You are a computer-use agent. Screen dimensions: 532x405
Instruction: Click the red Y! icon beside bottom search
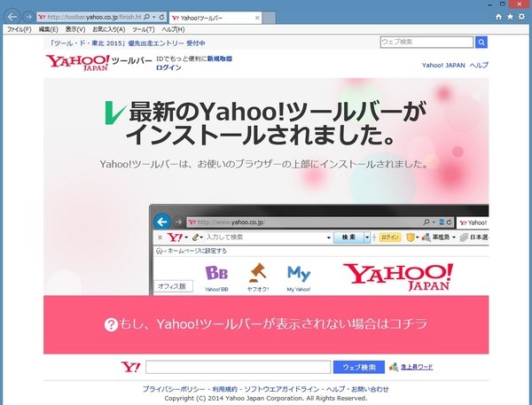129,367
